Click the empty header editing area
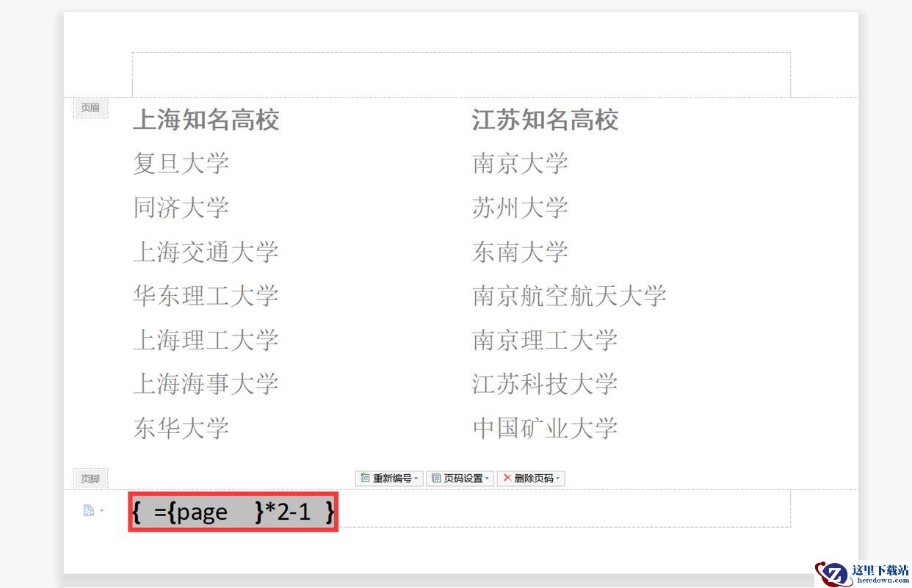The width and height of the screenshot is (912, 588). point(461,74)
